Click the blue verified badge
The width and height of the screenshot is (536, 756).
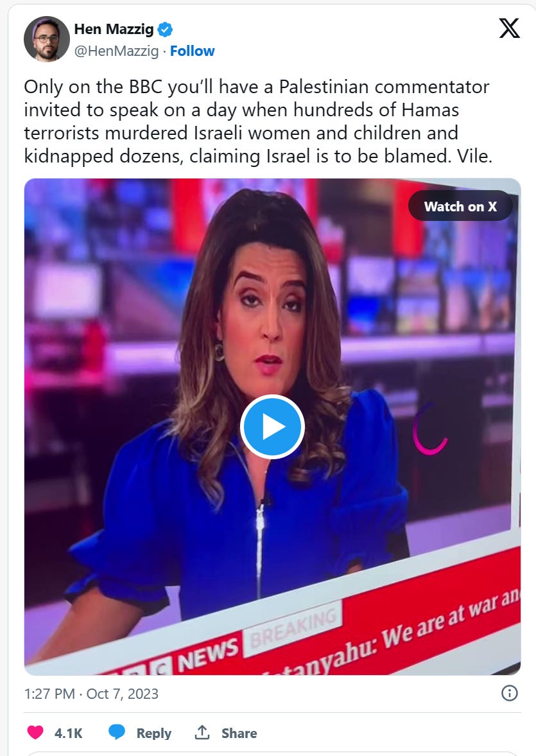click(166, 30)
